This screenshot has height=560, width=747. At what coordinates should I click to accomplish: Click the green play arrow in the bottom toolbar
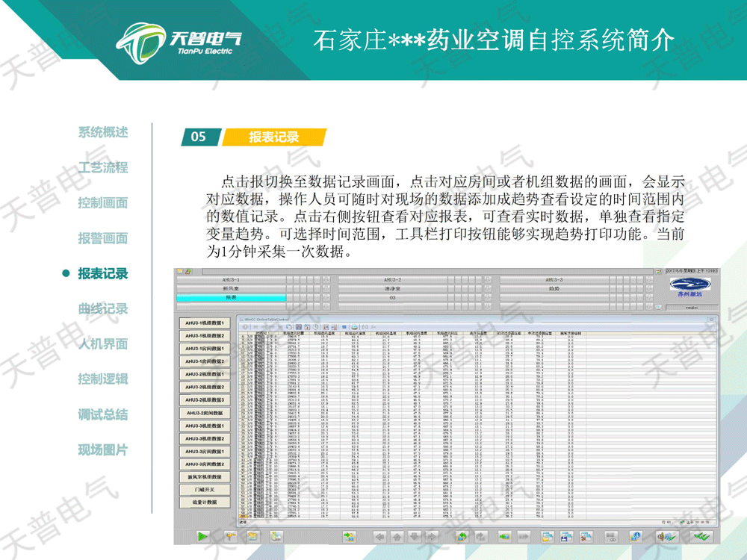click(202, 537)
